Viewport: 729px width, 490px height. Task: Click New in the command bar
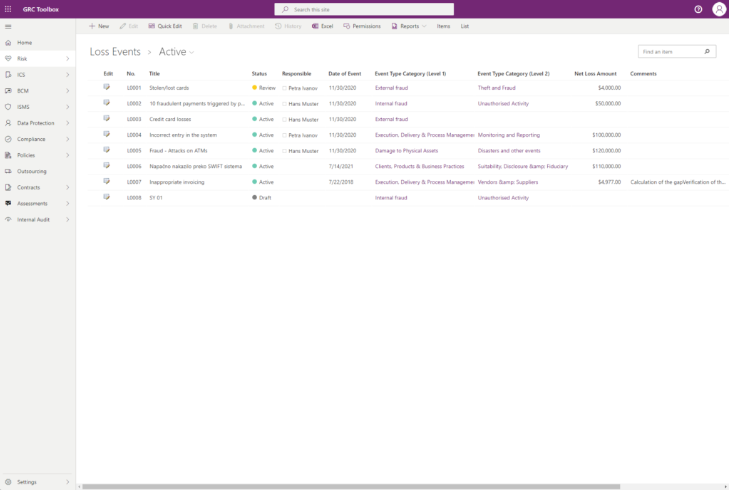[x=99, y=26]
